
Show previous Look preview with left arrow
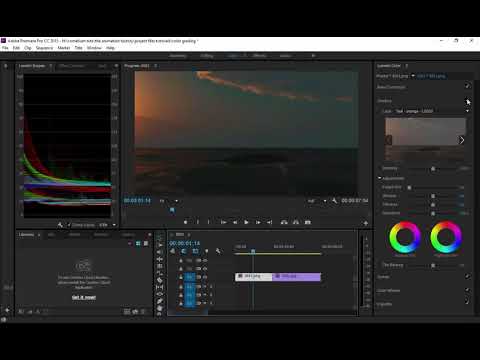pyautogui.click(x=389, y=140)
